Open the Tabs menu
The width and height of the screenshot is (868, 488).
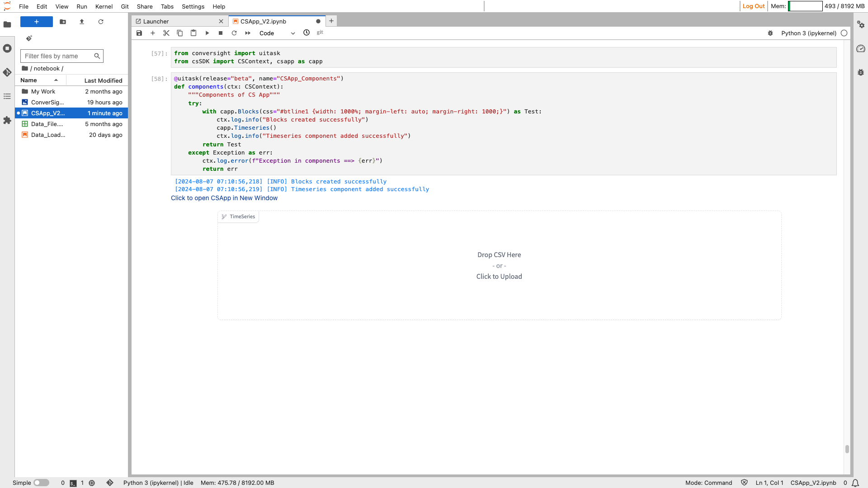167,6
